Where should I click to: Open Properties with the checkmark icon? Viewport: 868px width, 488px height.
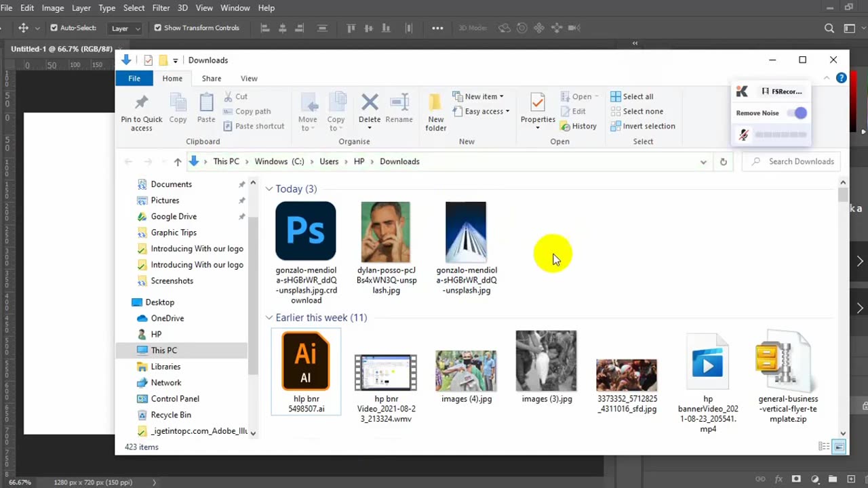pyautogui.click(x=538, y=103)
